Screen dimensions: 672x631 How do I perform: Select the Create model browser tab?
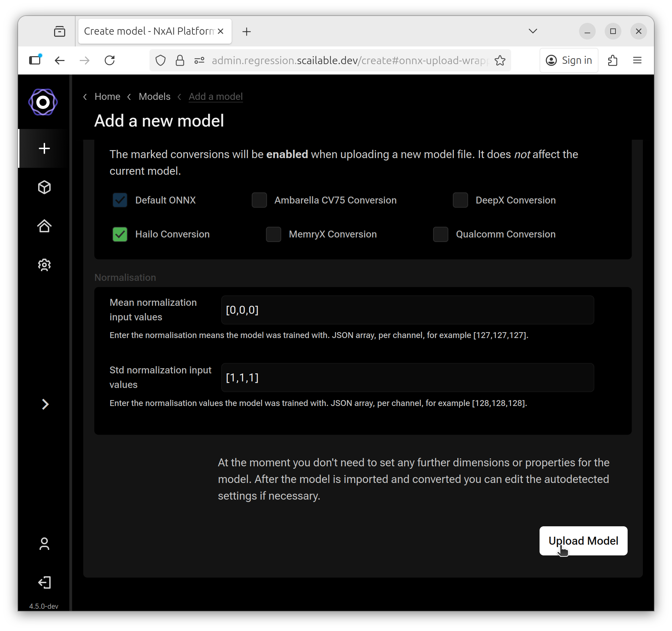(x=149, y=31)
